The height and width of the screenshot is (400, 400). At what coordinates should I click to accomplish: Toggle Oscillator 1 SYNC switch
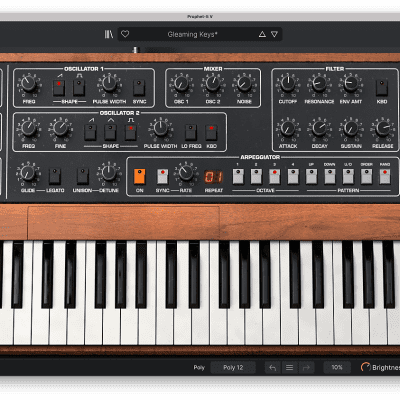139,88
